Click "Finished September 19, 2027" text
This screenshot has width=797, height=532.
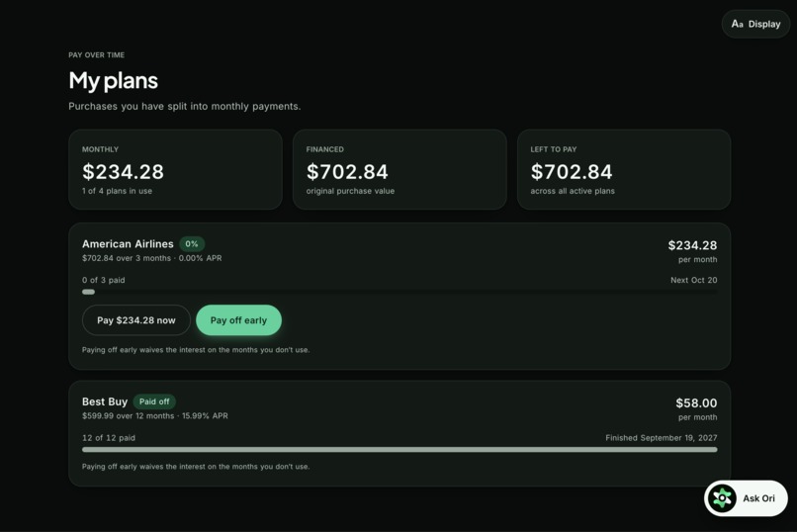[662, 437]
